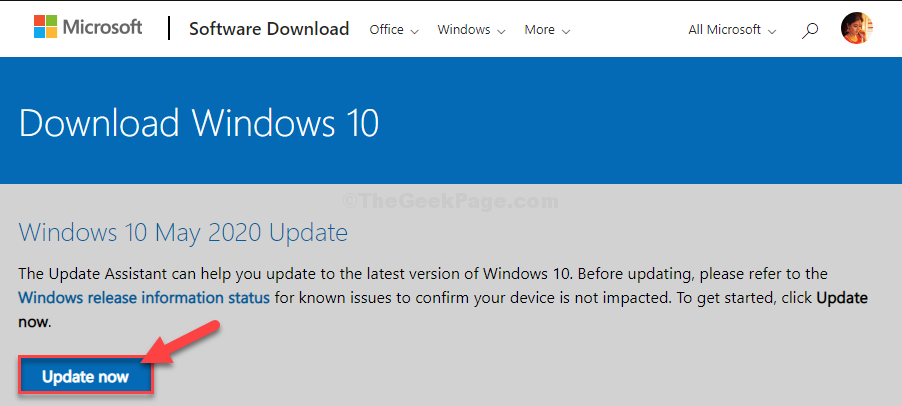
Task: Click the TheGeekPage.com watermark text
Action: click(x=450, y=201)
